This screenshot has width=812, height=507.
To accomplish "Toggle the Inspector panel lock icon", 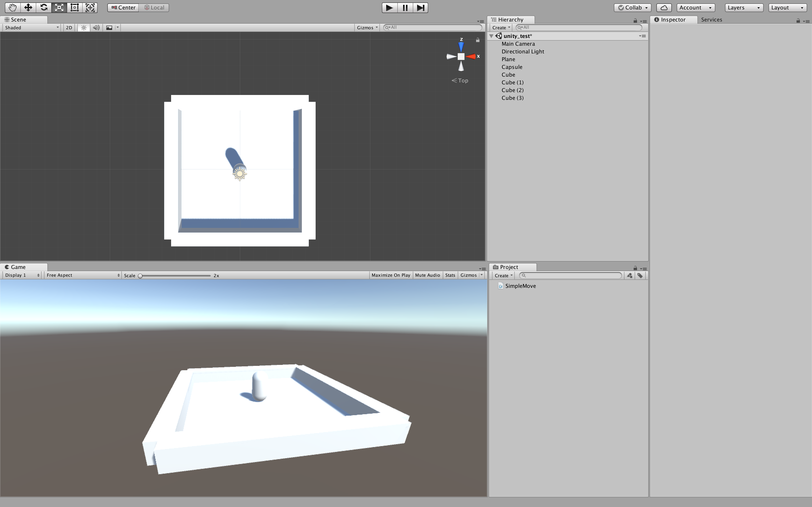I will tap(798, 21).
